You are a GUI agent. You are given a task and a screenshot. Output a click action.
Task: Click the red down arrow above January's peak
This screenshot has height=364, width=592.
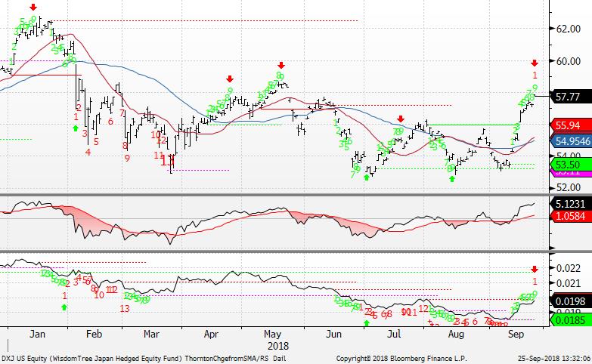(33, 7)
